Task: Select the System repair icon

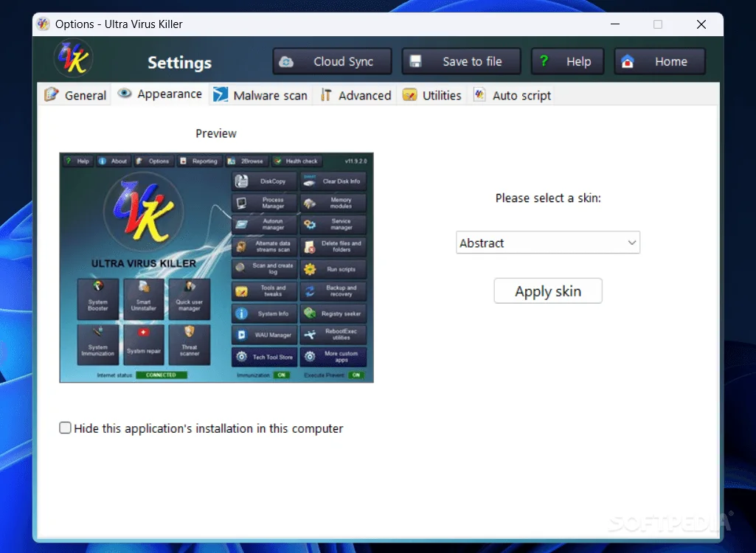Action: click(143, 344)
